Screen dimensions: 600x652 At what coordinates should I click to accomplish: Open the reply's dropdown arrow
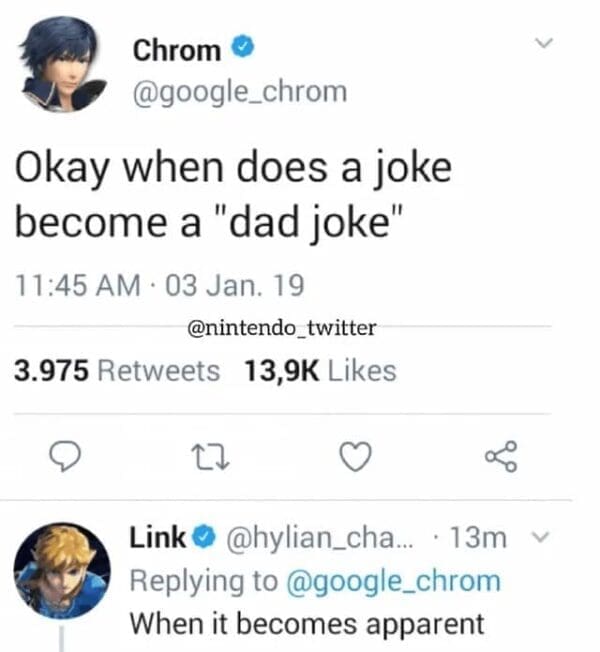542,539
